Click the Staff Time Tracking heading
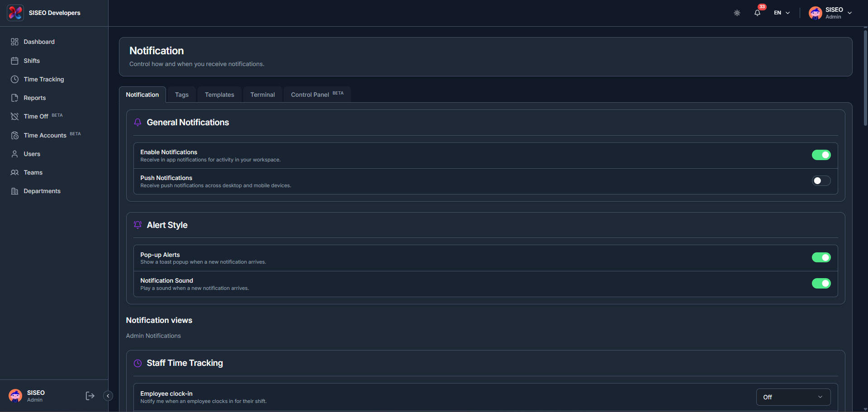 (185, 363)
